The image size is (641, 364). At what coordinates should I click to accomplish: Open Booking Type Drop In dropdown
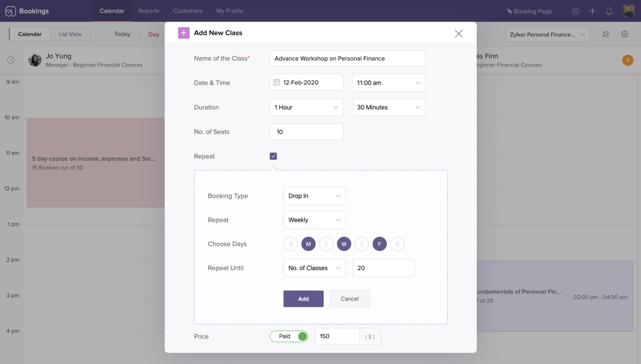point(314,196)
